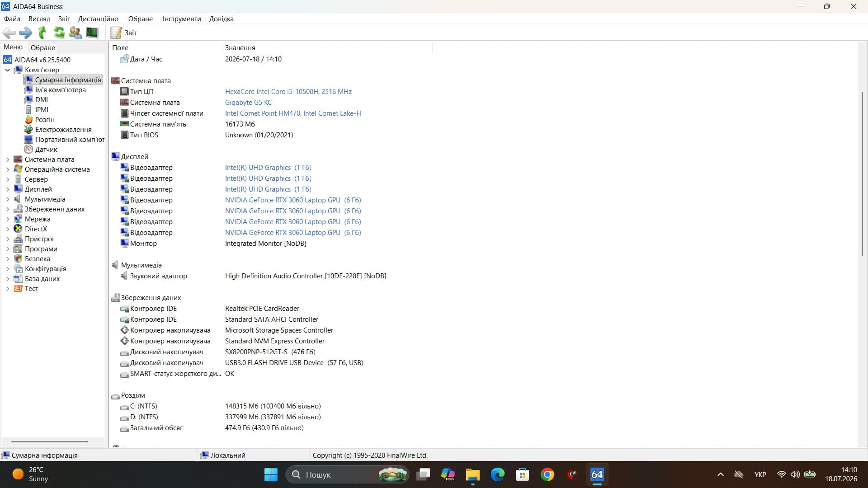
Task: Open first NVIDIA GeForce RTX 3060 link
Action: pos(293,200)
